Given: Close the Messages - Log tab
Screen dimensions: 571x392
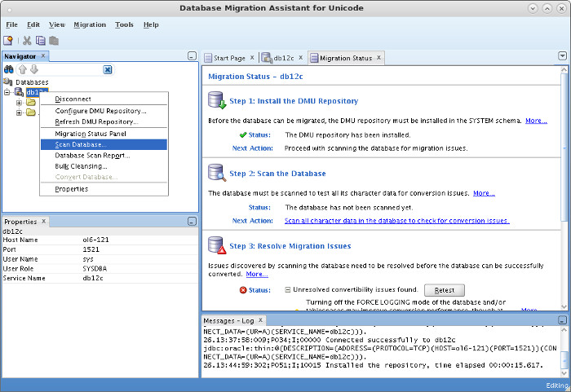Looking at the screenshot, I should point(260,320).
